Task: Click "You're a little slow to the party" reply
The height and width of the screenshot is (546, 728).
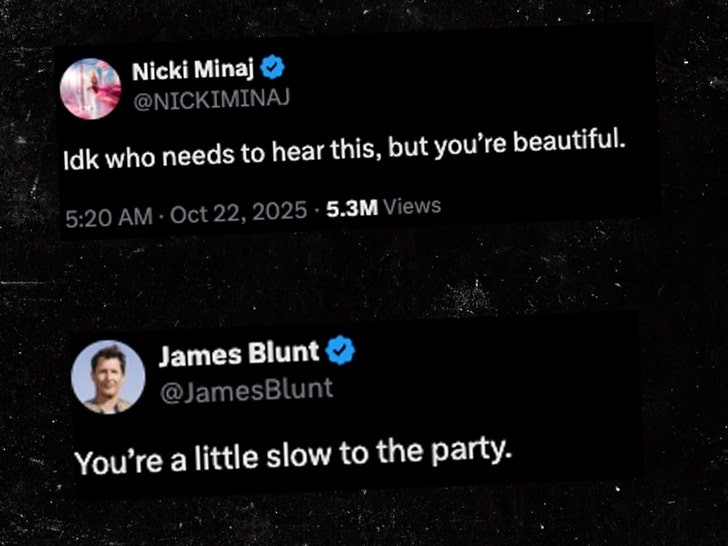Action: click(293, 455)
